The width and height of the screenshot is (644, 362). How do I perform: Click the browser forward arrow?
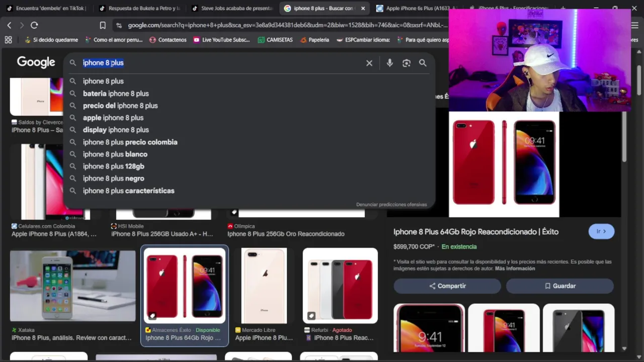21,25
